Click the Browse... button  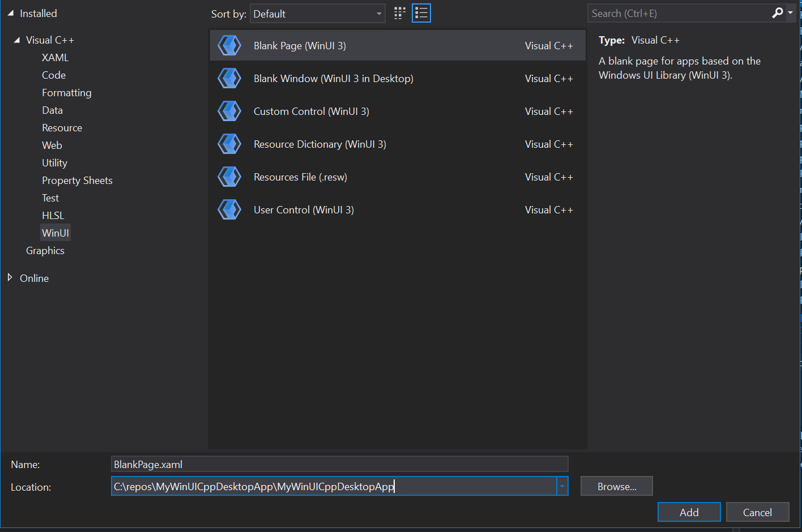[617, 486]
